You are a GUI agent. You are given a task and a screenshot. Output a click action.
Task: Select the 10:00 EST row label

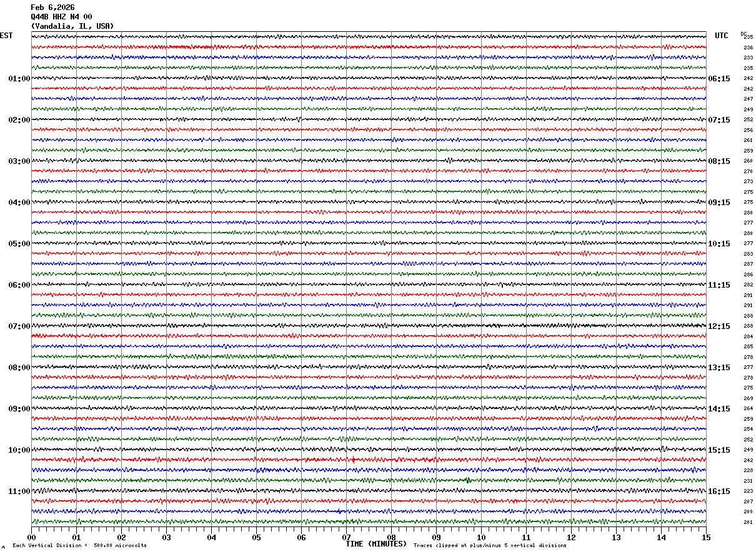tap(19, 450)
